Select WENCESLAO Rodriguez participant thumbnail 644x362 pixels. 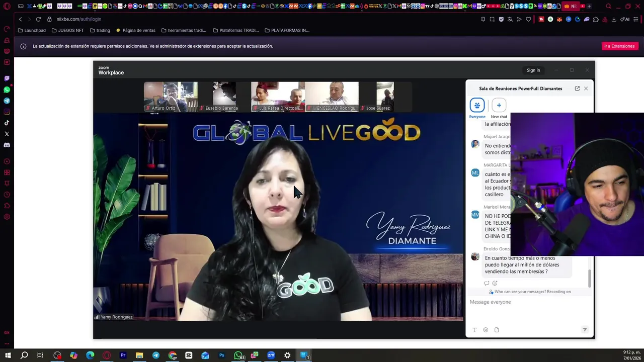point(332,97)
